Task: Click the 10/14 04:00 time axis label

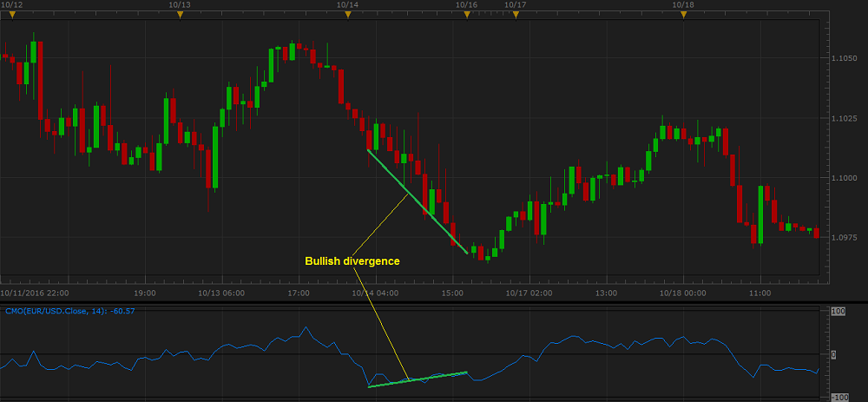Action: pos(374,293)
